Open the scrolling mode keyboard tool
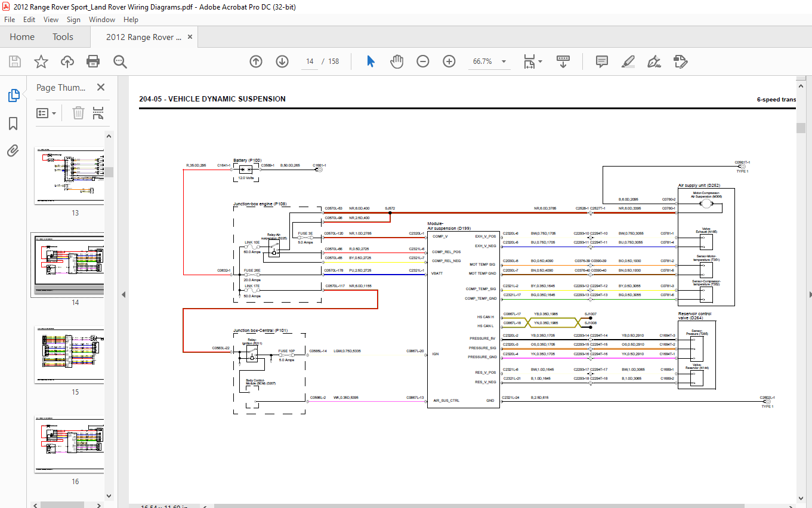The height and width of the screenshot is (508, 812). tap(564, 61)
